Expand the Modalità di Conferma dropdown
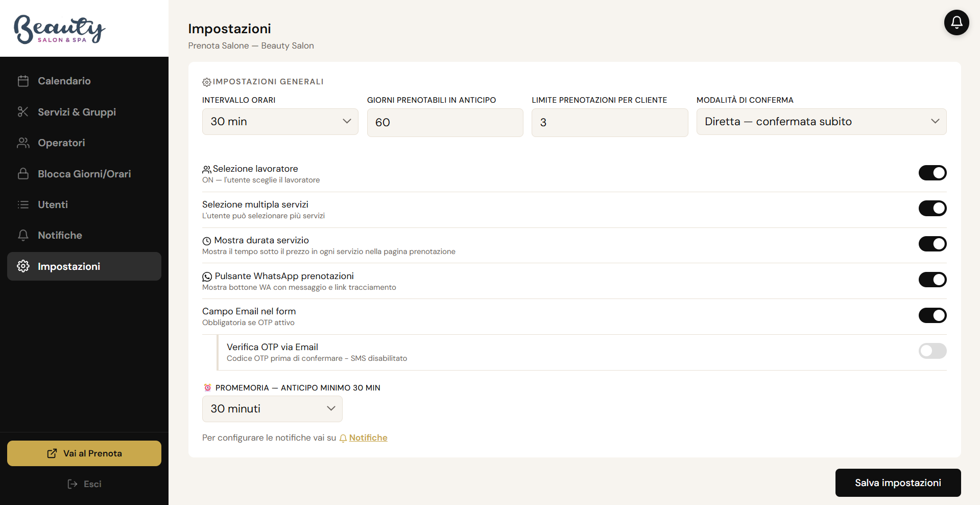 point(821,122)
